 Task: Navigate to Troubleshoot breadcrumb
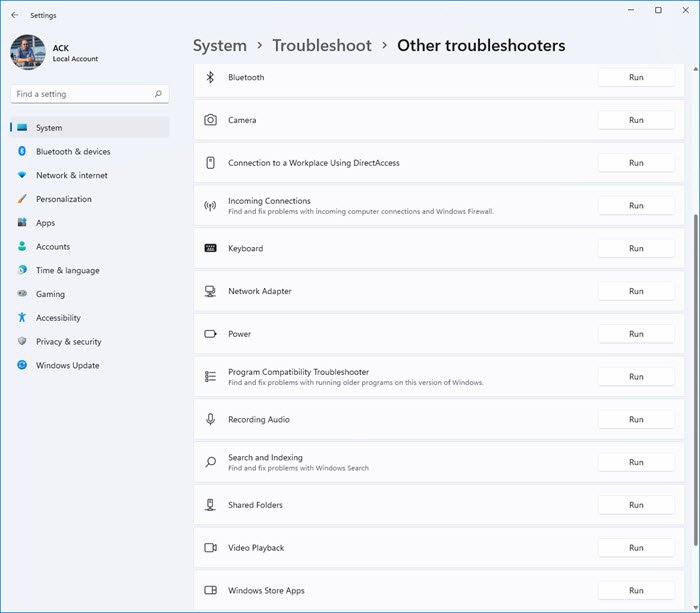tap(321, 46)
